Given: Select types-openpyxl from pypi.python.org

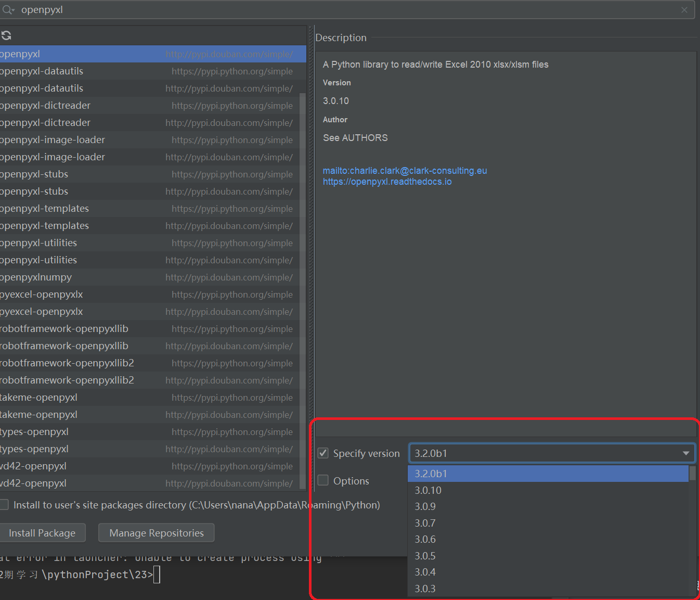Looking at the screenshot, I should tap(150, 432).
